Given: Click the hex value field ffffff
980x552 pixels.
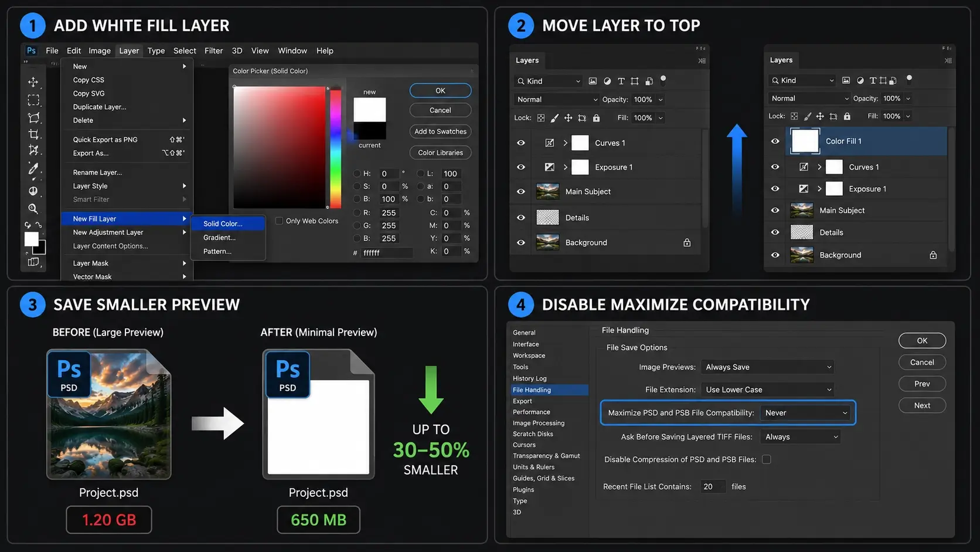Looking at the screenshot, I should tap(387, 253).
